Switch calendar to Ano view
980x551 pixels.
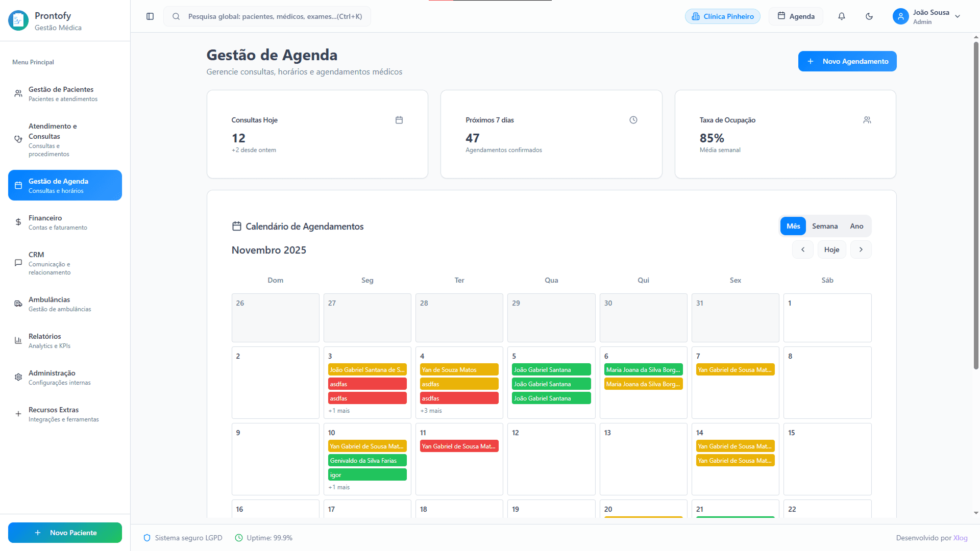tap(856, 226)
